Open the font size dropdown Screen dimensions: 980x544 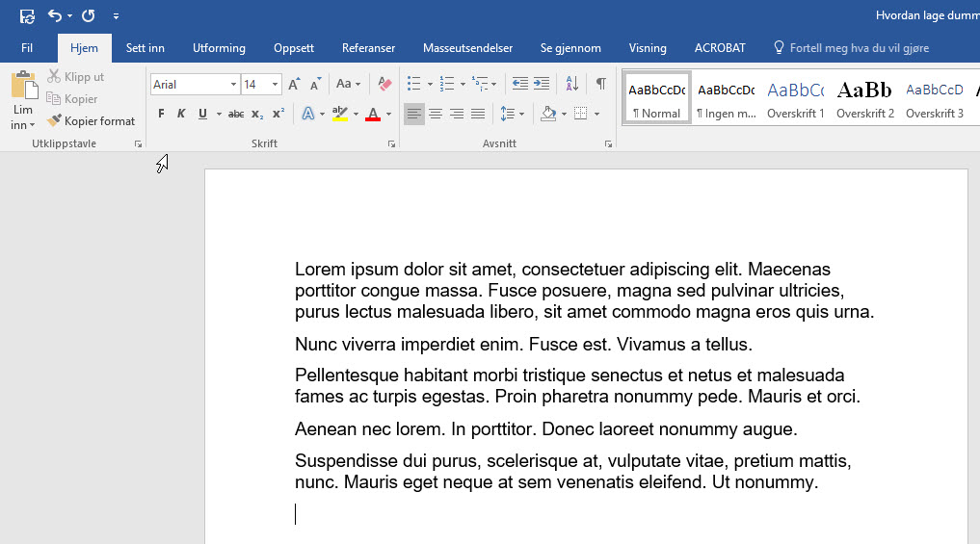click(x=275, y=85)
